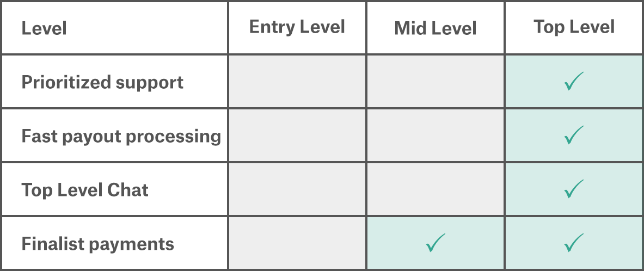The width and height of the screenshot is (644, 271).
Task: Select the Mid Level column header
Action: tap(436, 28)
